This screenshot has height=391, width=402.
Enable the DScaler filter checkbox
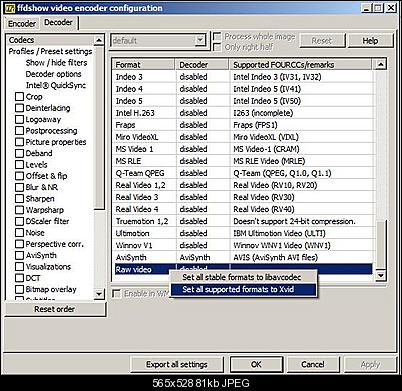[x=19, y=221]
